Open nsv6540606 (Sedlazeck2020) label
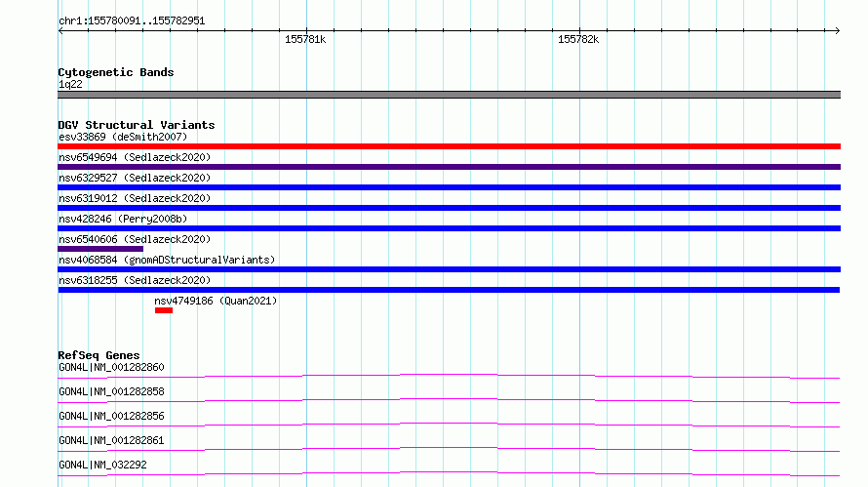 point(135,239)
